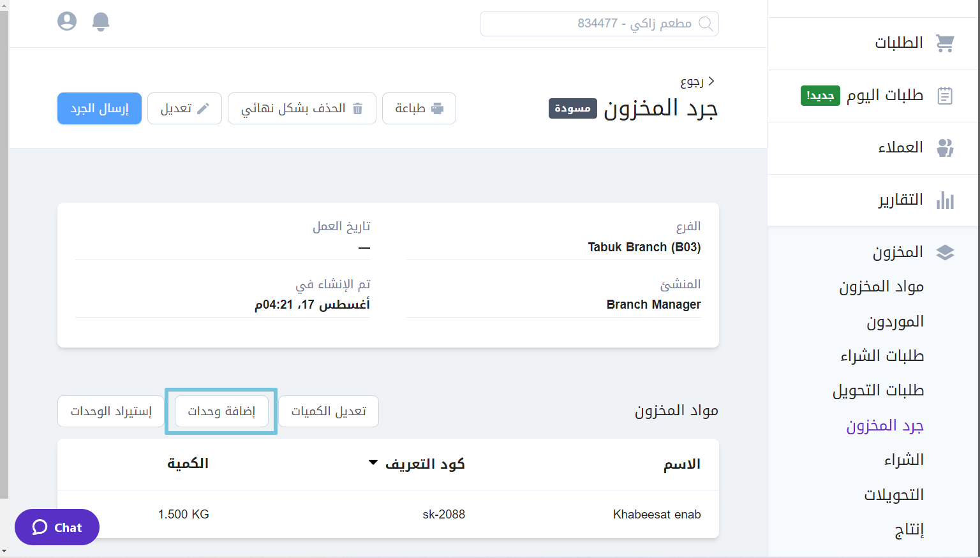This screenshot has height=558, width=980.
Task: Click the تعديل edit button
Action: tap(184, 108)
